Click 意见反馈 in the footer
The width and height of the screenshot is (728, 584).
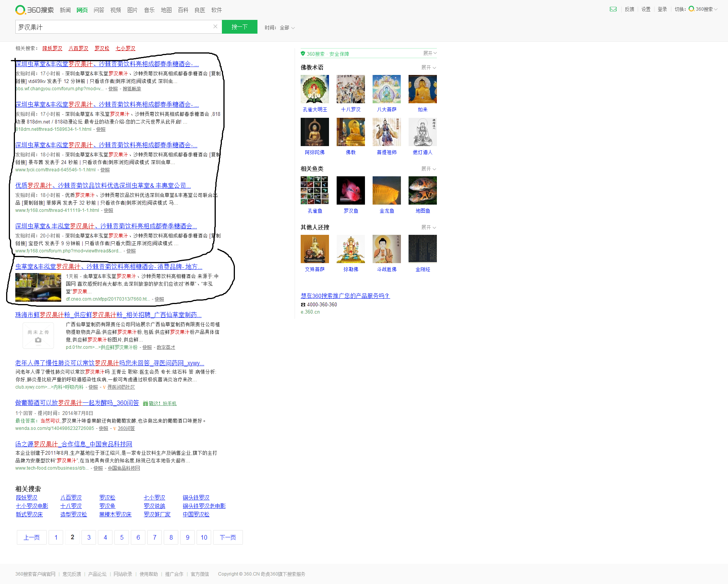click(x=72, y=574)
